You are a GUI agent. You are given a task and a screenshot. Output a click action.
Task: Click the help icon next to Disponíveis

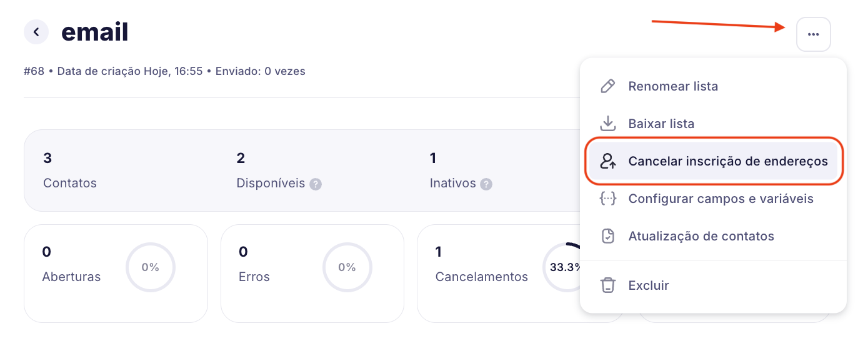[x=316, y=184]
